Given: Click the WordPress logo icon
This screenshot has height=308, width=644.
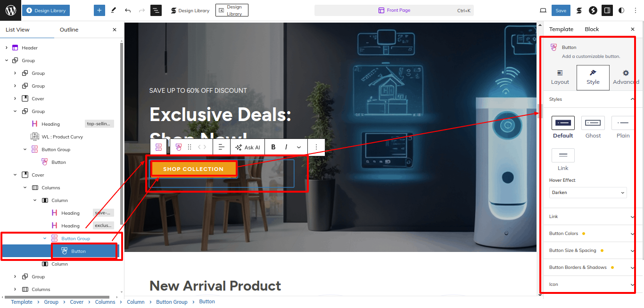Looking at the screenshot, I should point(10,10).
